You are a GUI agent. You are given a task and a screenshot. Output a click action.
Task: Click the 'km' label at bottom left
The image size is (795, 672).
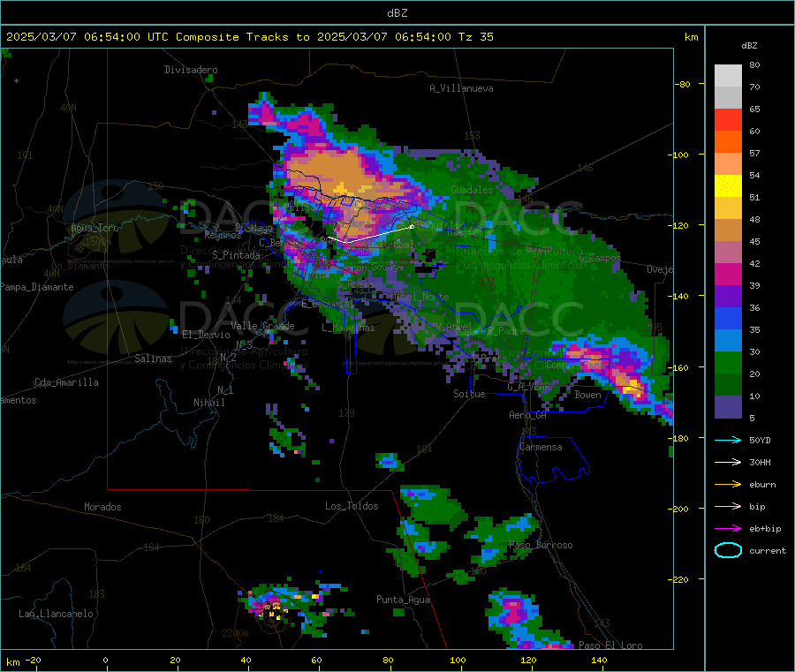(13, 662)
